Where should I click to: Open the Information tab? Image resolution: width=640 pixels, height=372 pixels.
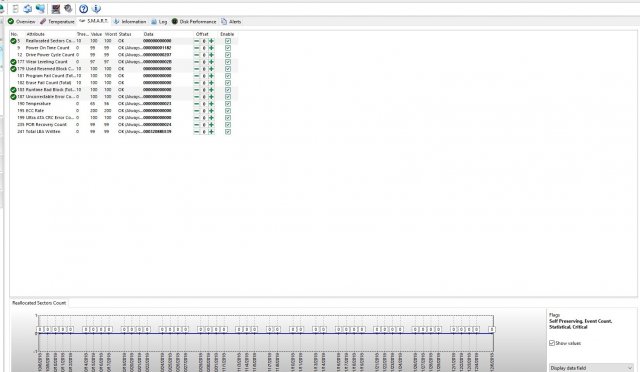(x=130, y=22)
